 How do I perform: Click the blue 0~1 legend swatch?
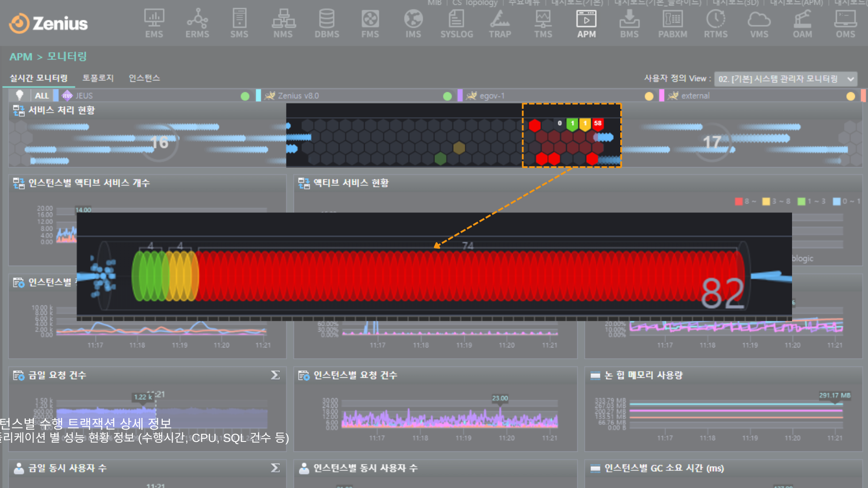[x=837, y=202]
